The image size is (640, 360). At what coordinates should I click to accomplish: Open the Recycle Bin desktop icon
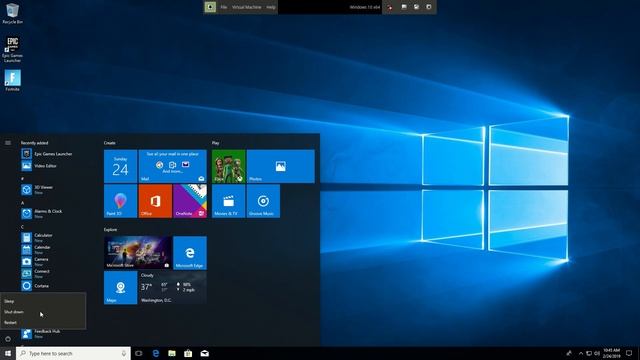point(12,13)
